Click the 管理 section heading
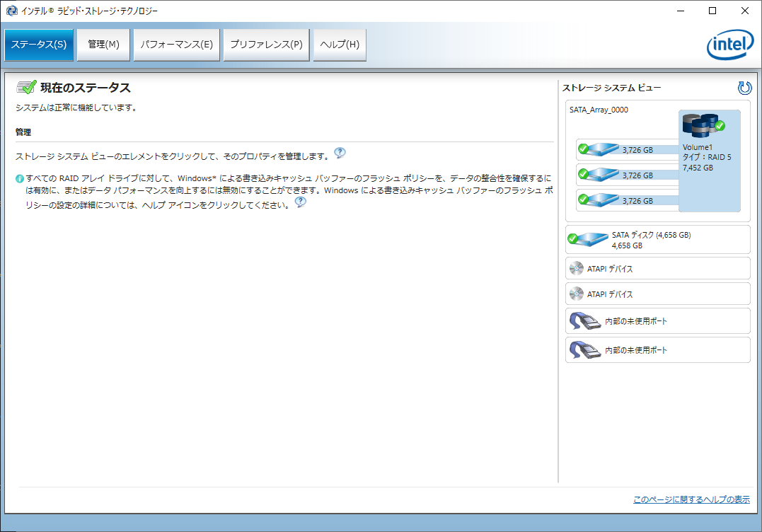The height and width of the screenshot is (532, 762). point(23,132)
